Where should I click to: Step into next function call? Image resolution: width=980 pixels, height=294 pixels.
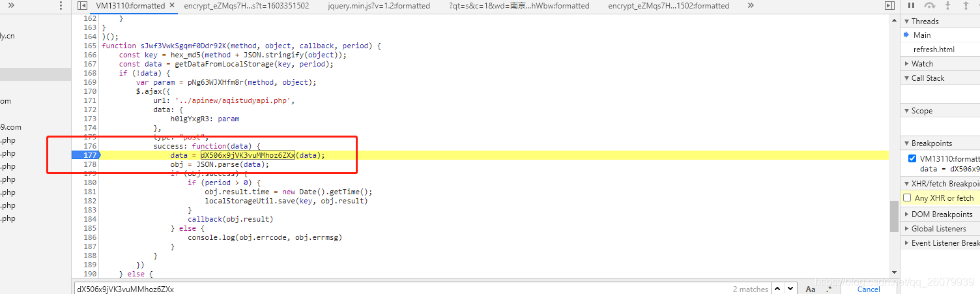[x=947, y=6]
